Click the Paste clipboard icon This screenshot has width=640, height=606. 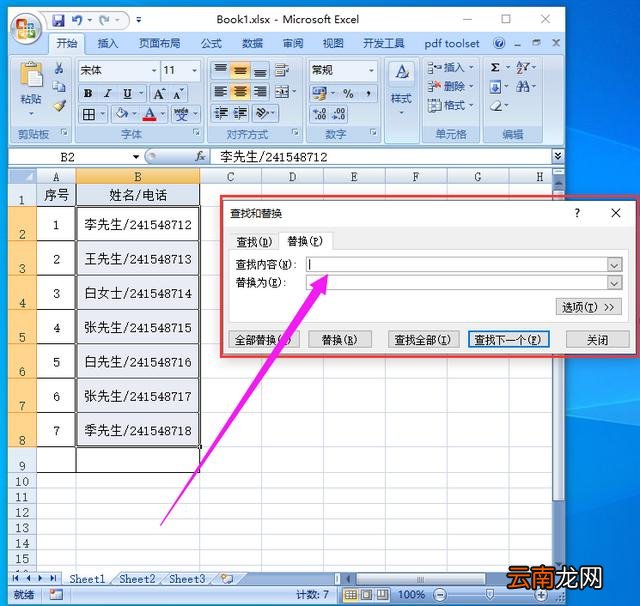[x=31, y=75]
